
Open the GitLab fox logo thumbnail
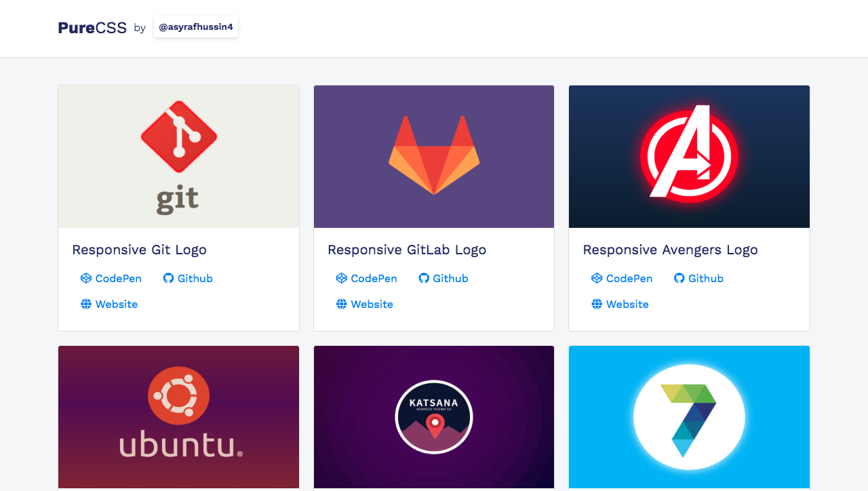click(x=434, y=157)
